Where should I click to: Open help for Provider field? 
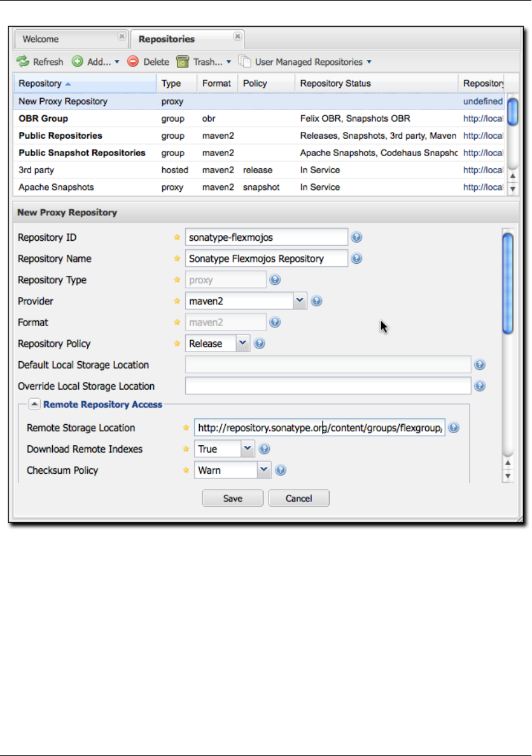click(316, 301)
